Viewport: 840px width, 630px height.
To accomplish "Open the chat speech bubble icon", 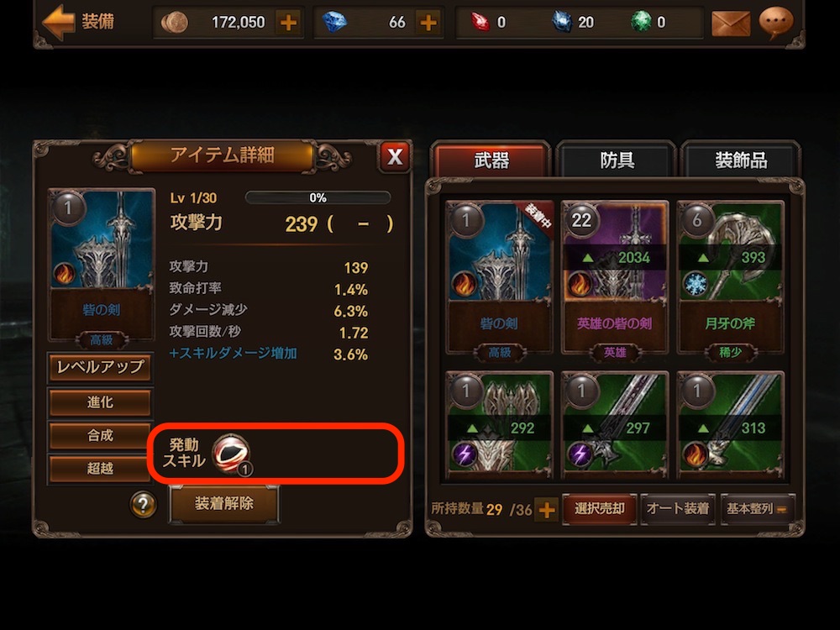I will pos(776,23).
